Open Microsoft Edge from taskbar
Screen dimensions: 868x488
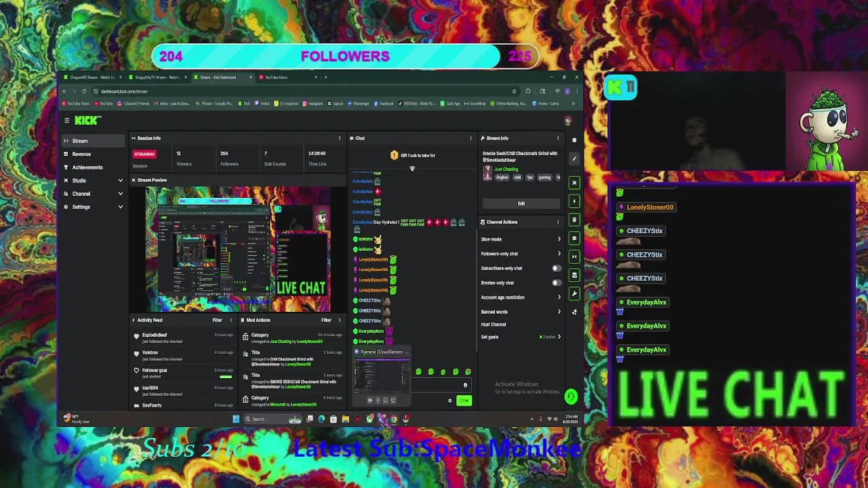tap(321, 419)
